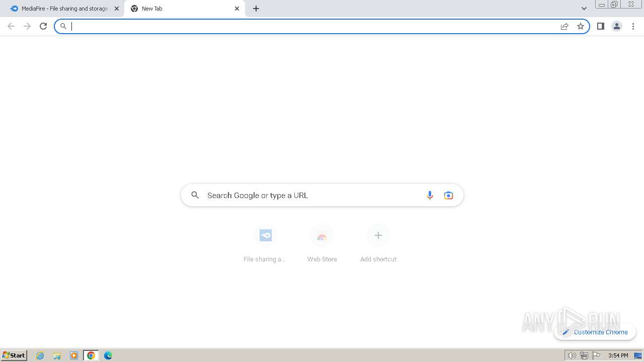Click magnifier icon in address bar
This screenshot has height=362, width=644.
coord(63,26)
